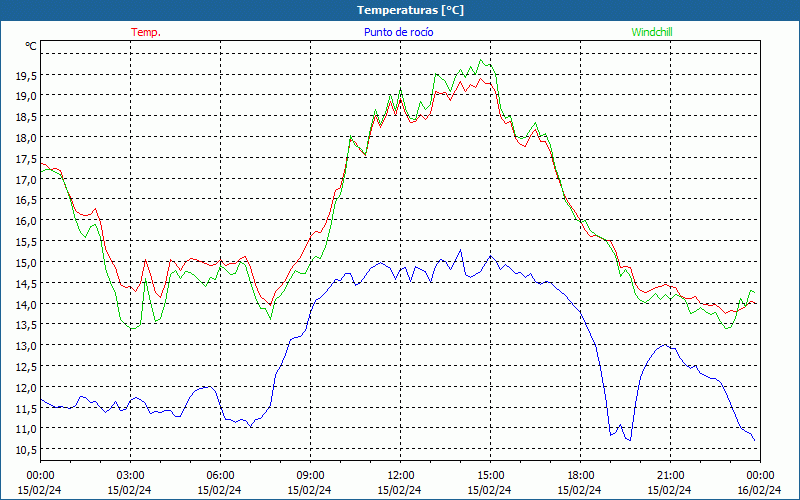
Task: Click the 13,0 y-axis value
Action: click(x=26, y=346)
